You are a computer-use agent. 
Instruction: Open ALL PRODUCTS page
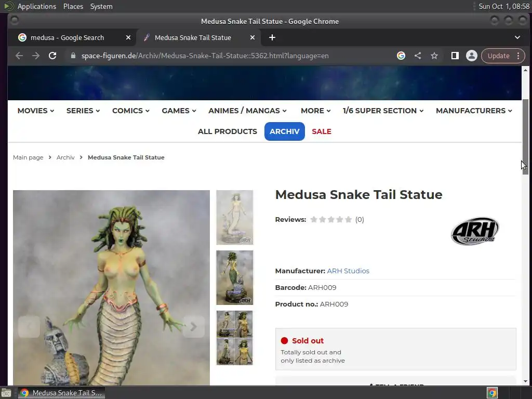point(228,131)
